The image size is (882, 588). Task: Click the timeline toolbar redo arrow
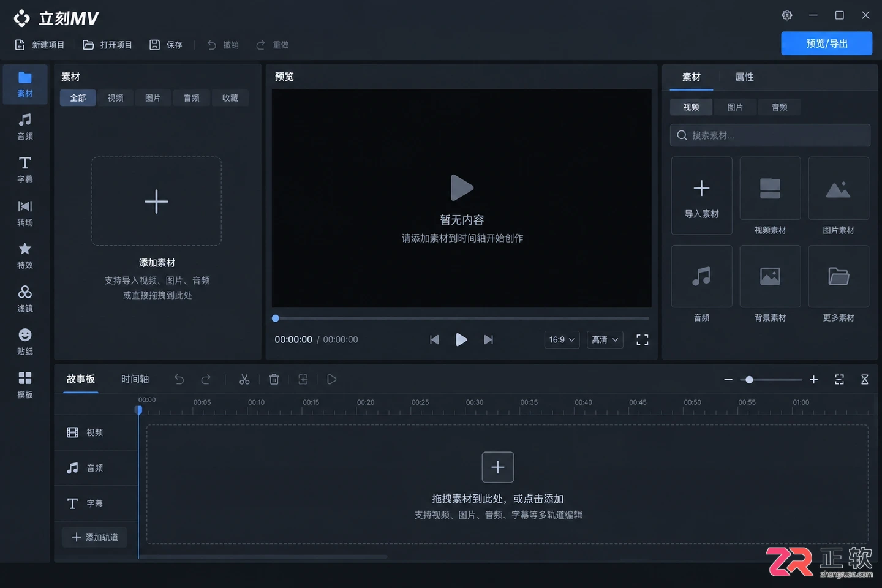(206, 380)
